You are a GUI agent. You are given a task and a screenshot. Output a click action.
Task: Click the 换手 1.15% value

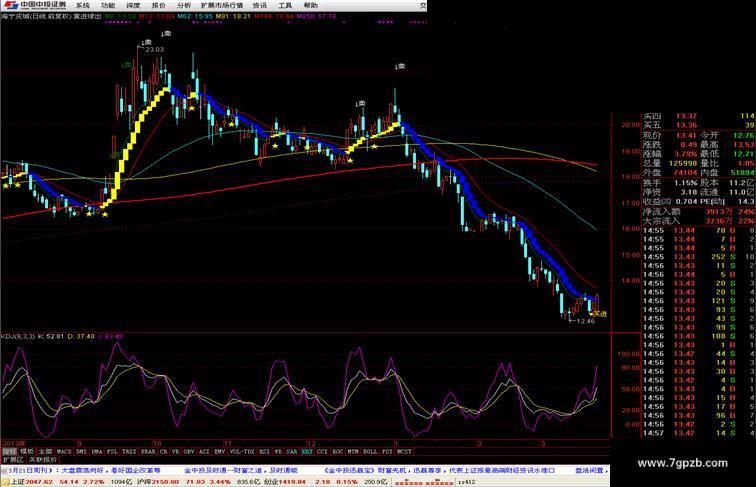pyautogui.click(x=685, y=183)
